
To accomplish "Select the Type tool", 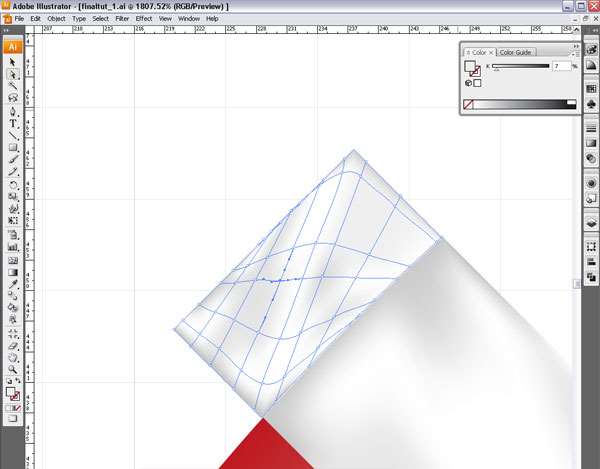I will tap(13, 124).
